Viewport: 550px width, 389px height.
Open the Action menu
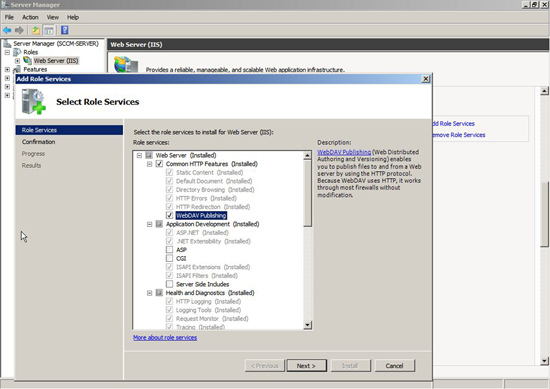tap(30, 17)
